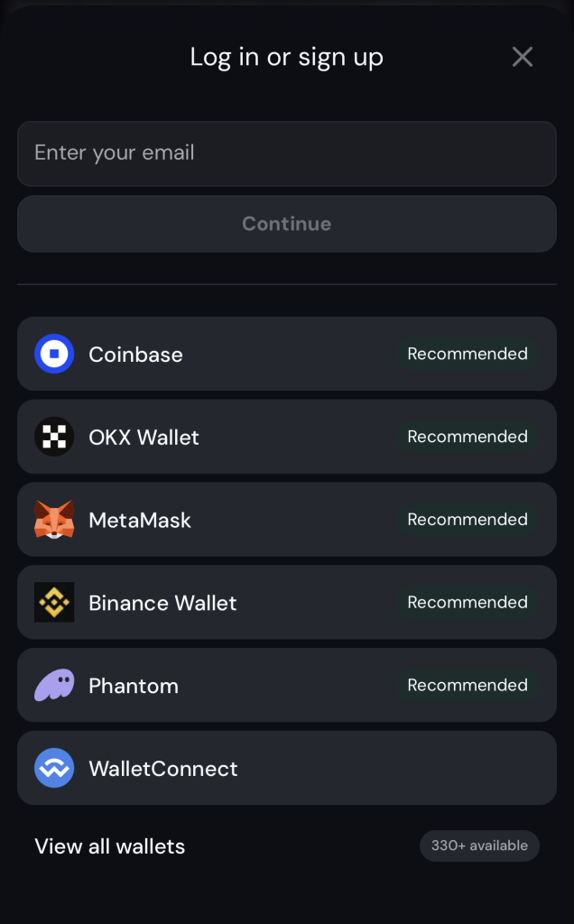Screen dimensions: 574x924
Task: Click Recommended badge beside Coinbase
Action: pyautogui.click(x=468, y=354)
